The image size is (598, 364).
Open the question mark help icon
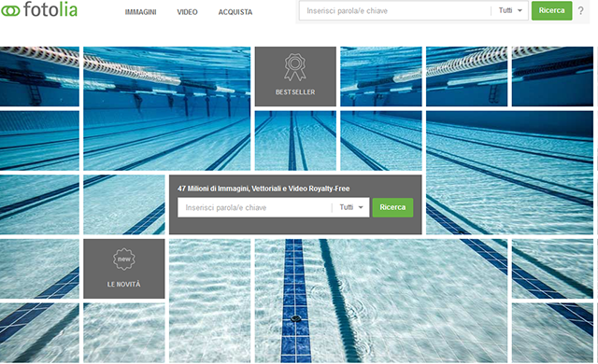click(x=580, y=10)
